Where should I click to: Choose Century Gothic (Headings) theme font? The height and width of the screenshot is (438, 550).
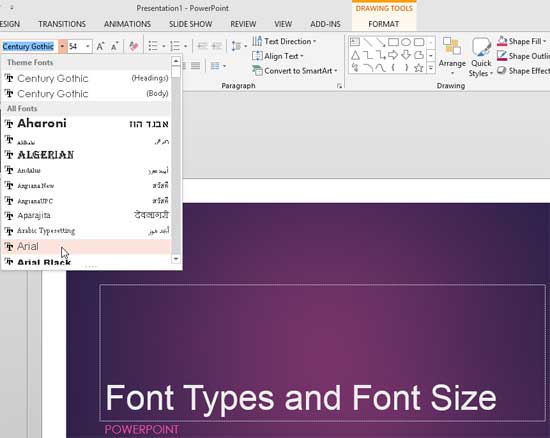(x=86, y=78)
